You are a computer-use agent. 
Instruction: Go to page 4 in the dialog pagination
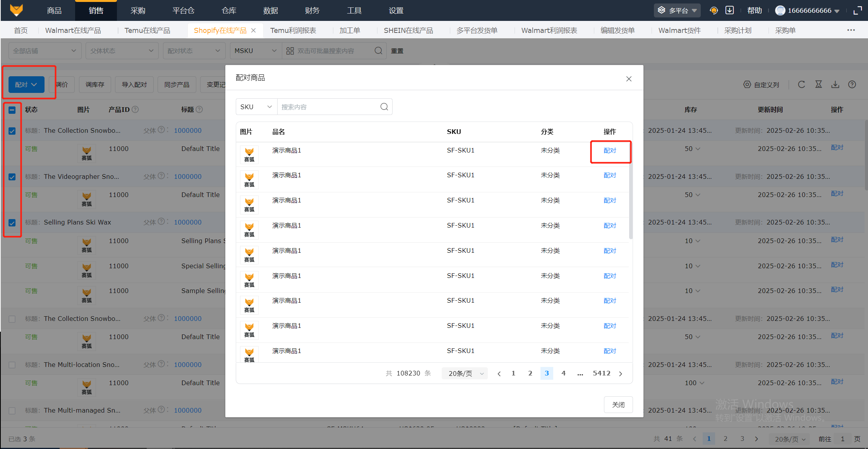tap(563, 373)
